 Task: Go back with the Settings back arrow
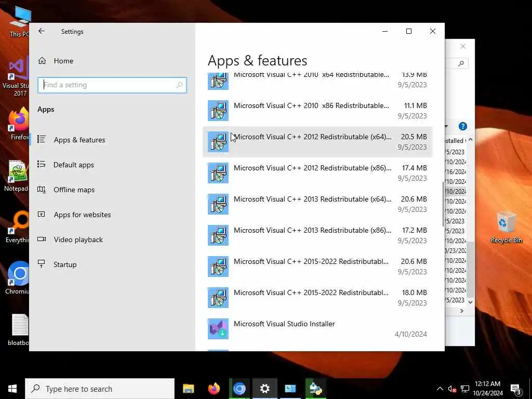coord(42,31)
